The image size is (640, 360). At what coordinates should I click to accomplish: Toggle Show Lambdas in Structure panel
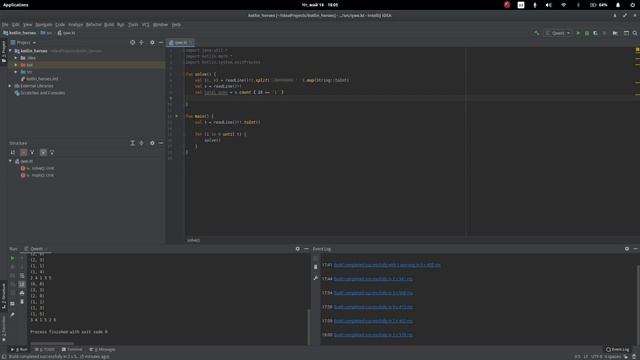click(x=52, y=152)
